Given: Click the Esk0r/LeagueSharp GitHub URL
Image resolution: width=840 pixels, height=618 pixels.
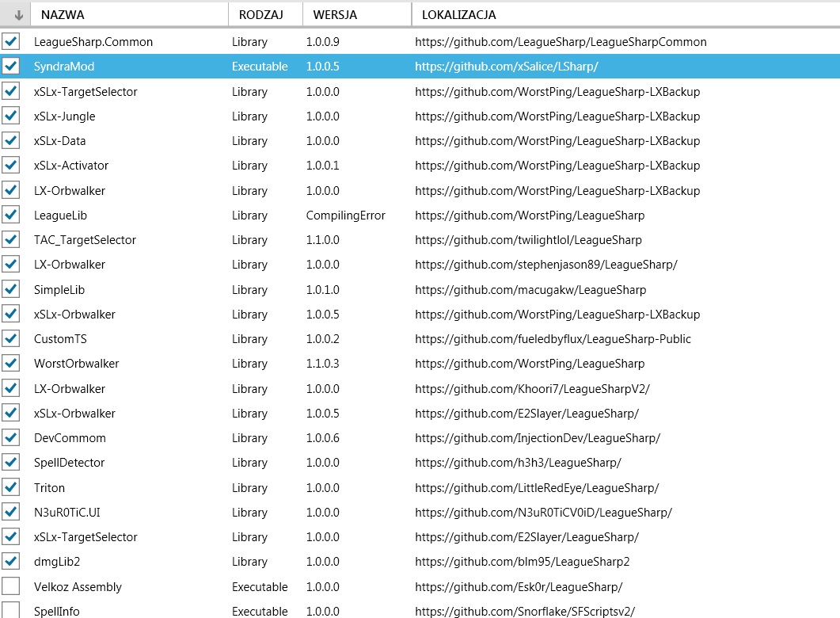Looking at the screenshot, I should coord(519,587).
